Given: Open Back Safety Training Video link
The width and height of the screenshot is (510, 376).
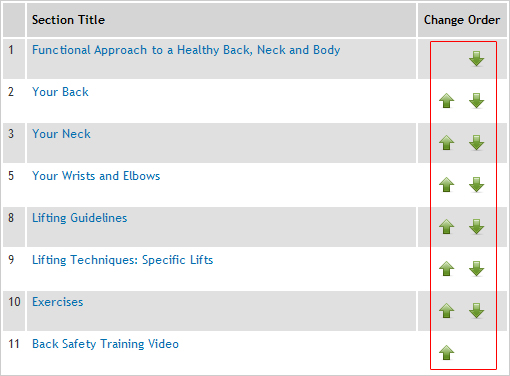Looking at the screenshot, I should click(105, 344).
